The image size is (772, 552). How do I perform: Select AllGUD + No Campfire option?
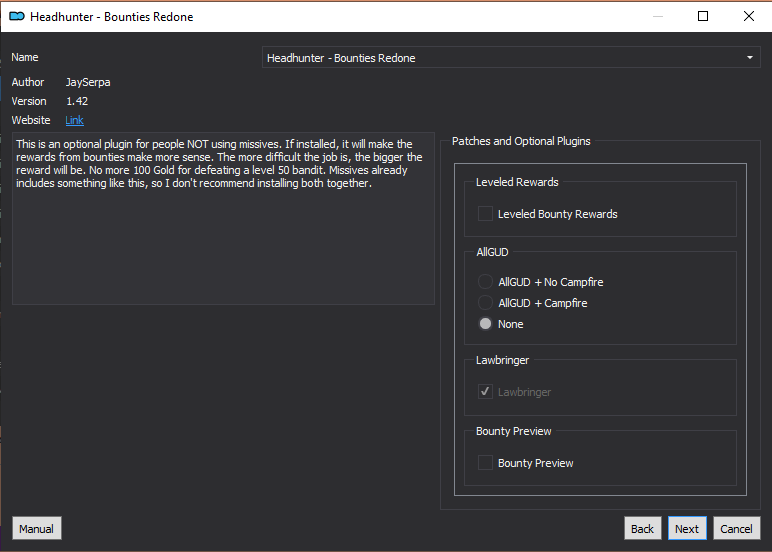pos(485,282)
